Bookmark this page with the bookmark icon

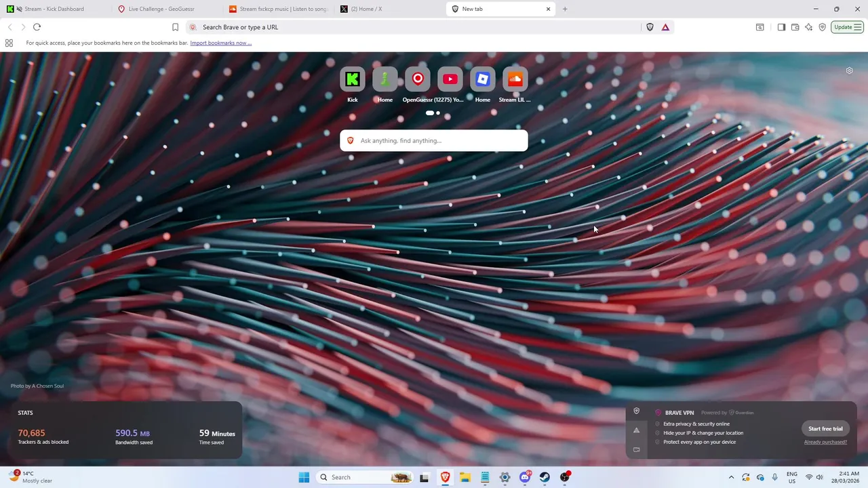coord(175,27)
